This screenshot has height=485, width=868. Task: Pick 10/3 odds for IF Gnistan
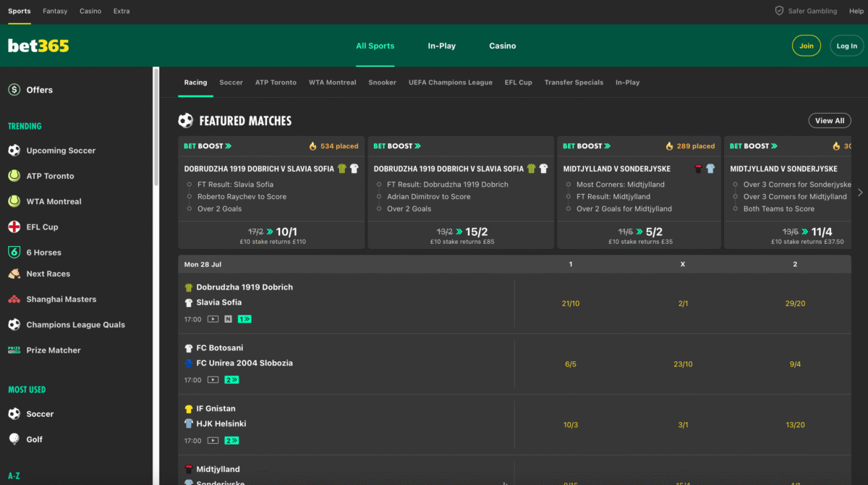tap(571, 425)
